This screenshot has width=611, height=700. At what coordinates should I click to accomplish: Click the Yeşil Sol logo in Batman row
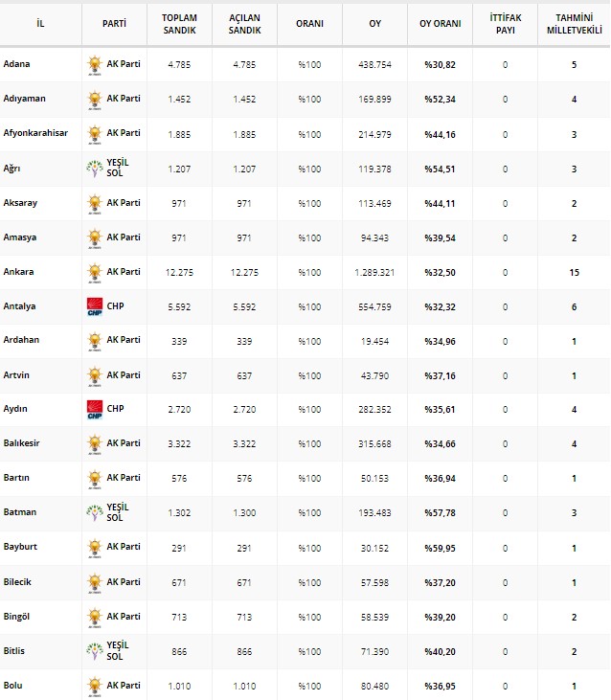click(95, 513)
